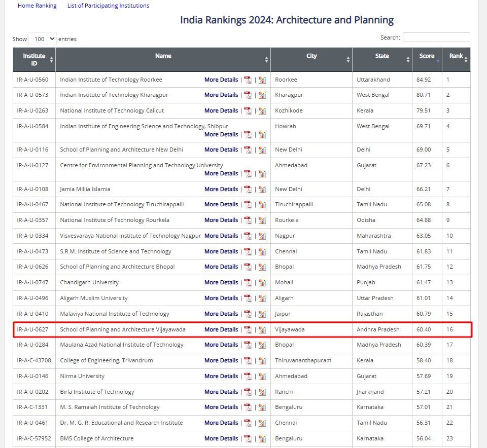Sort table by Institute ID column
Viewport: 487px width, 448px height.
[34, 60]
